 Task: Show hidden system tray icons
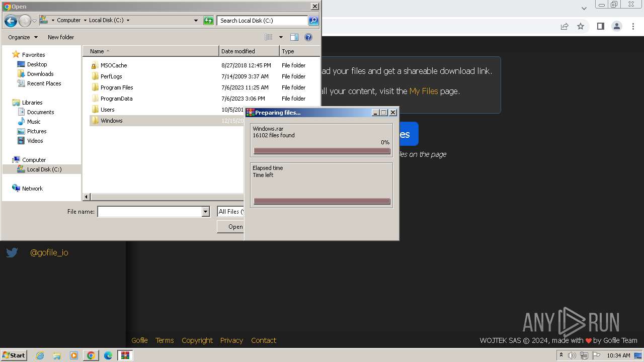pos(561,355)
